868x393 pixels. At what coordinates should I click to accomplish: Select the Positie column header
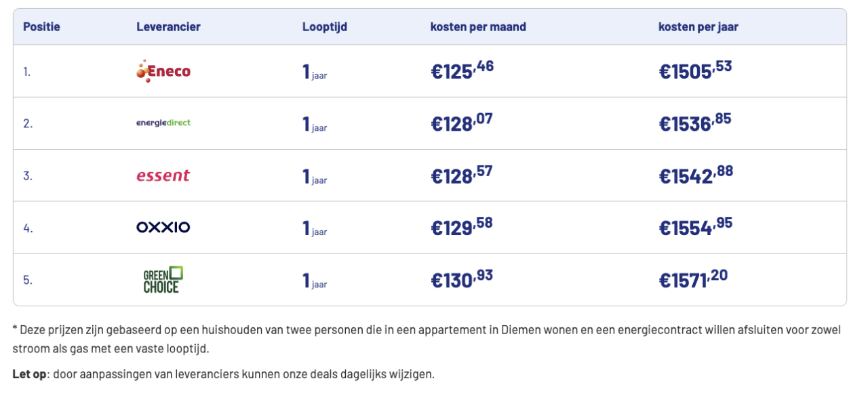[x=41, y=27]
